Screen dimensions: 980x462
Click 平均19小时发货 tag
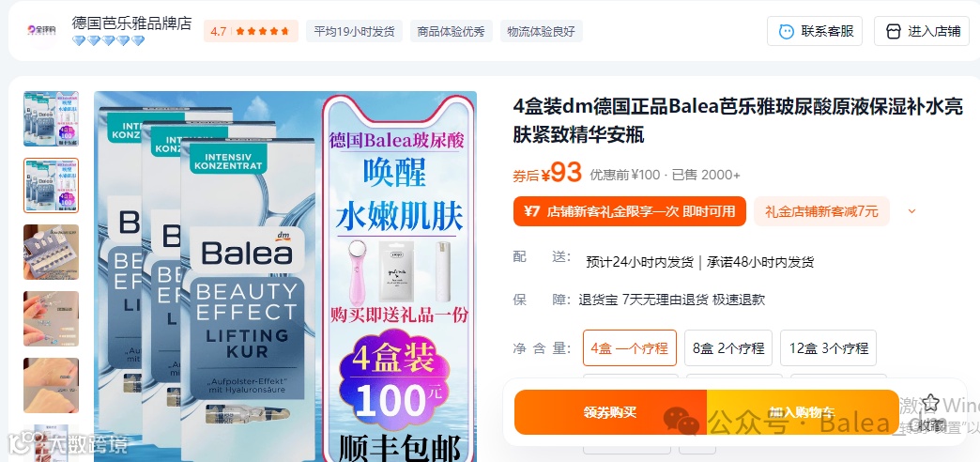click(x=354, y=31)
